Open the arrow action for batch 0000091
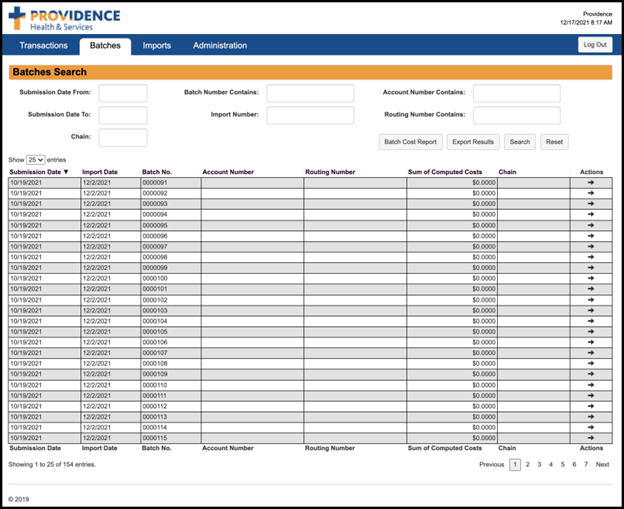This screenshot has width=624, height=509. point(591,182)
